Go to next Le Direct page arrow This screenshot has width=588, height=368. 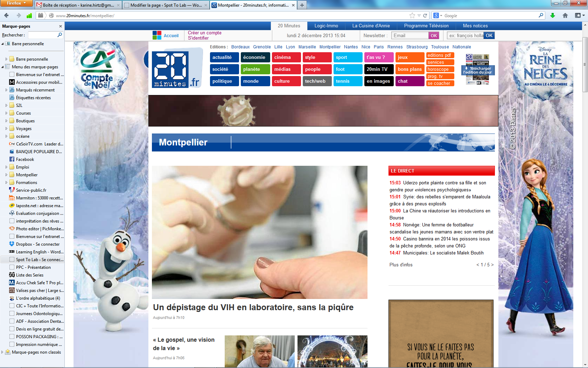[x=492, y=265]
